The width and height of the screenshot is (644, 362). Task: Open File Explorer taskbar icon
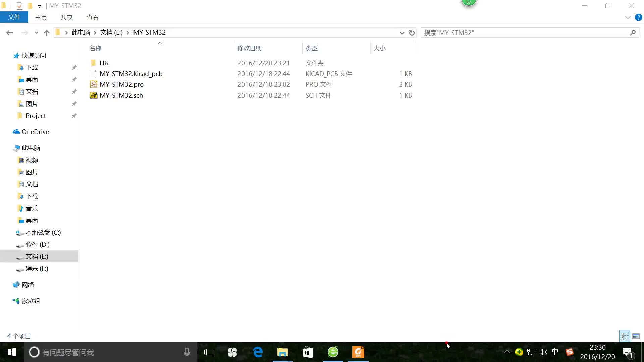point(282,352)
